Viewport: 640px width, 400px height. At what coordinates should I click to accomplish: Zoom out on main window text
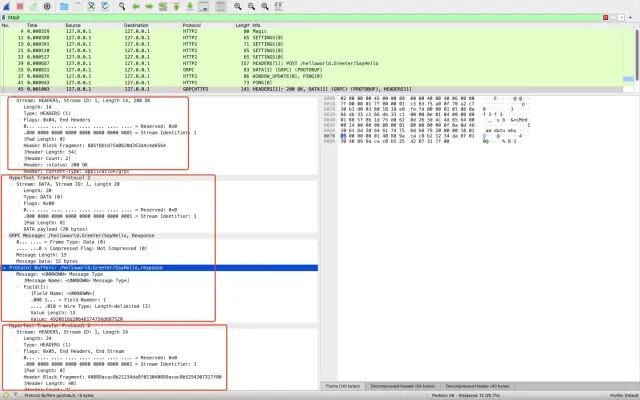(x=251, y=6)
